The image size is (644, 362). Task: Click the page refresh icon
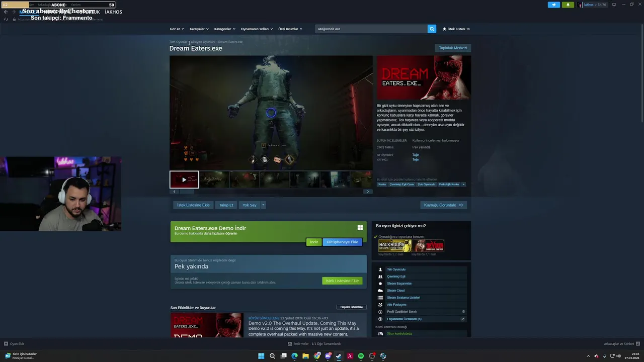pos(6,19)
